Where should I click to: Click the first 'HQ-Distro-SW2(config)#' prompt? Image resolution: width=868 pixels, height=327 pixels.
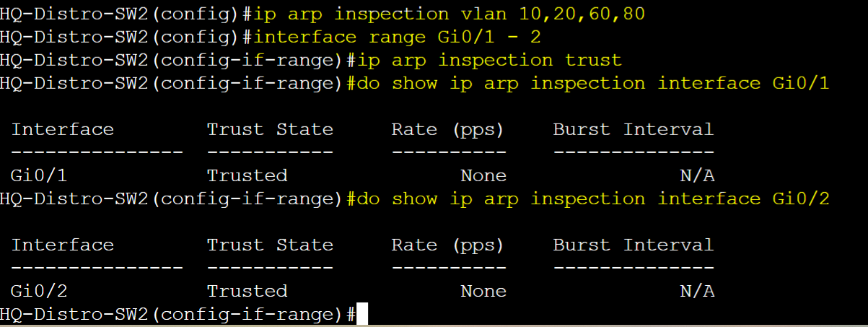pos(126,14)
